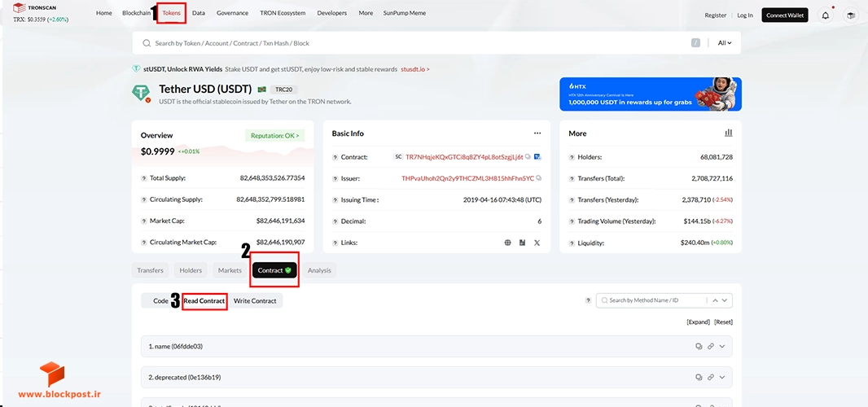Click the cube icon beside the bell
Screen dimensions: 868x407
pyautogui.click(x=850, y=15)
